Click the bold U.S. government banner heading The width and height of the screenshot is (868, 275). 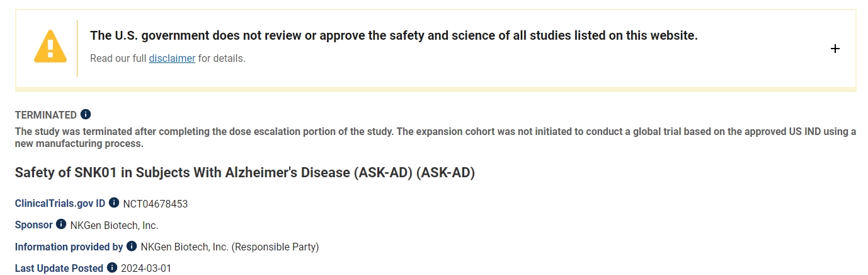[x=394, y=35]
